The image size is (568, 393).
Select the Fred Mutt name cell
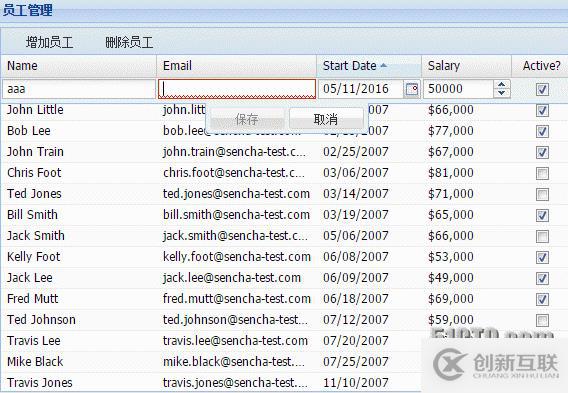[x=32, y=299]
